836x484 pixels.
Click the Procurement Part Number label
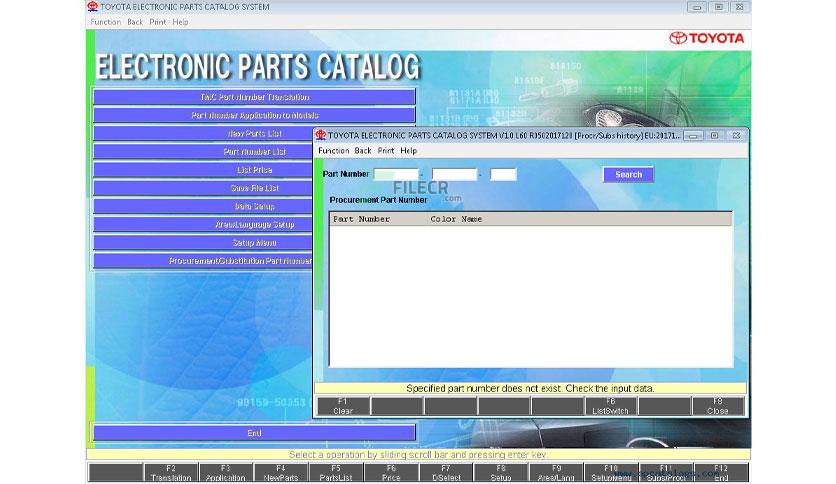[x=378, y=200]
